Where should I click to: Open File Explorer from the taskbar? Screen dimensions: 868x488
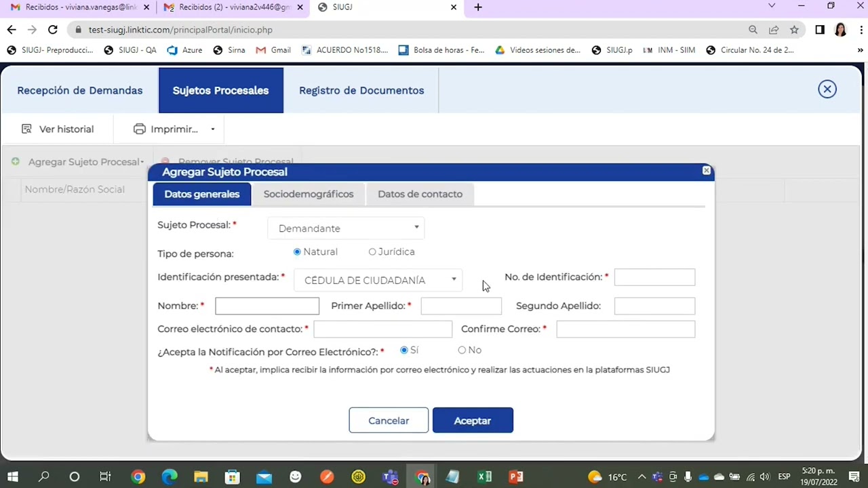point(201,477)
